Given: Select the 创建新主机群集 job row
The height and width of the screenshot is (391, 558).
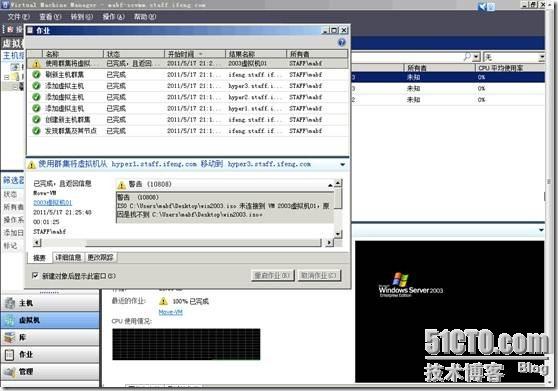Looking at the screenshot, I should point(188,120).
